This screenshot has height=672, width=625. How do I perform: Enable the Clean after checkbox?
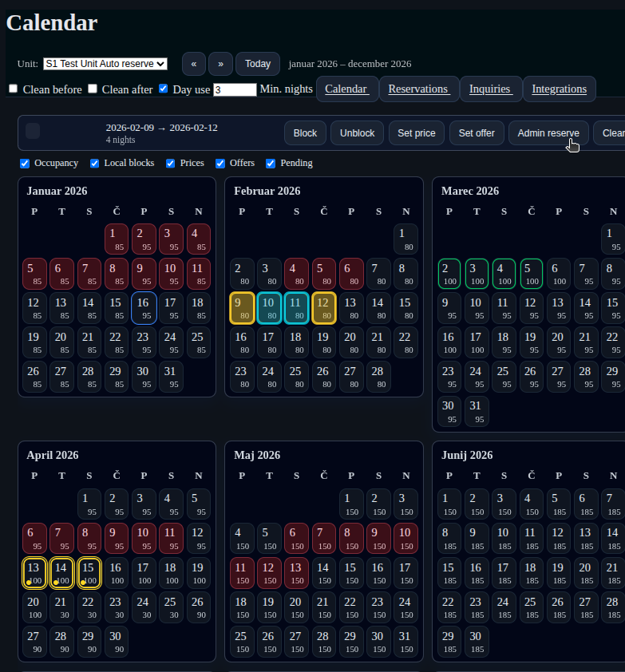click(93, 89)
